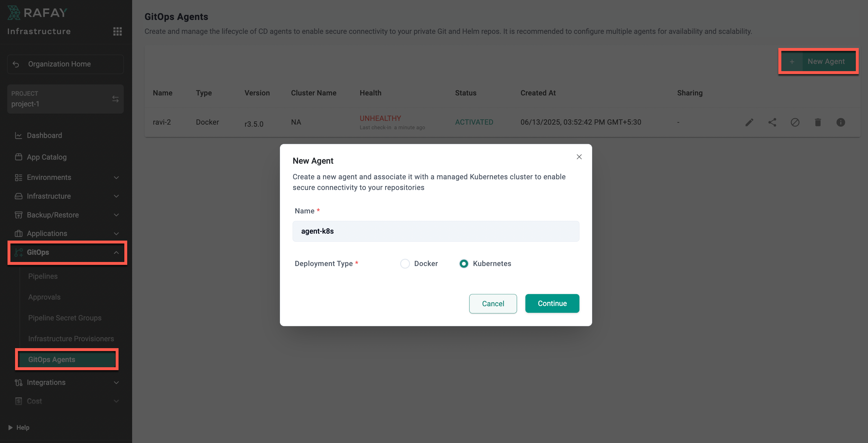Viewport: 868px width, 443px height.
Task: Show info for the ravi-2 agent
Action: coord(841,122)
